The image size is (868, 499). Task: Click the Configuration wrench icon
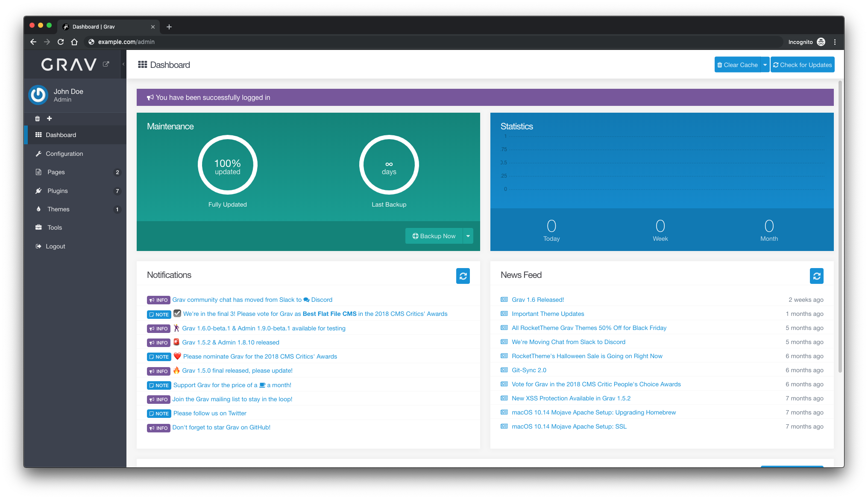coord(39,154)
